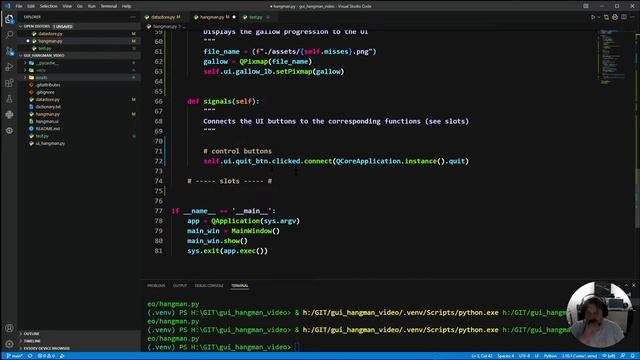Screen dimensions: 640x360
Task: Click the errors and warnings count in the status bar
Action: [46, 356]
